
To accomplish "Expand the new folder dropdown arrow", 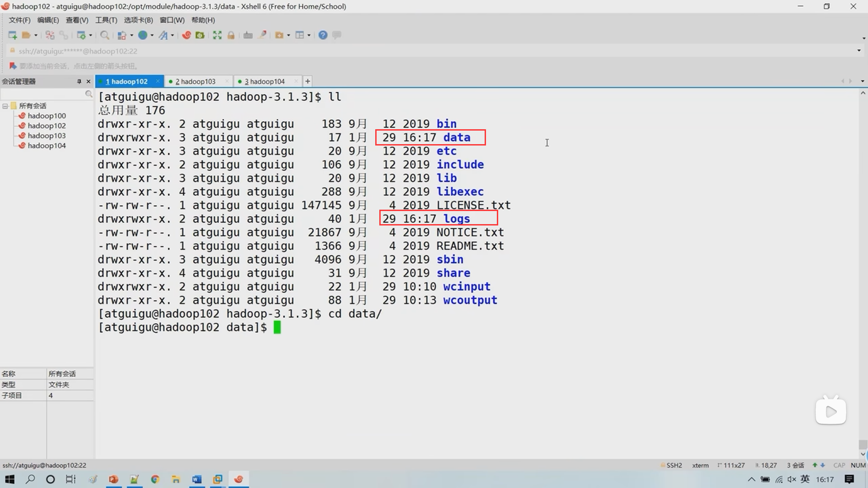I will 288,35.
